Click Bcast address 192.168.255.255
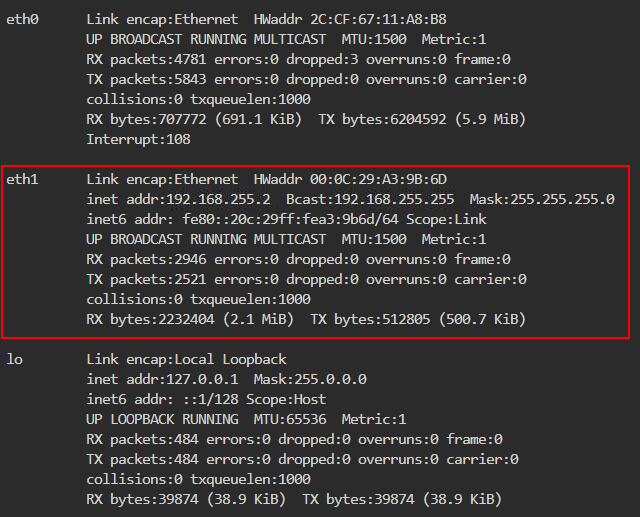640x517 pixels. click(x=370, y=199)
